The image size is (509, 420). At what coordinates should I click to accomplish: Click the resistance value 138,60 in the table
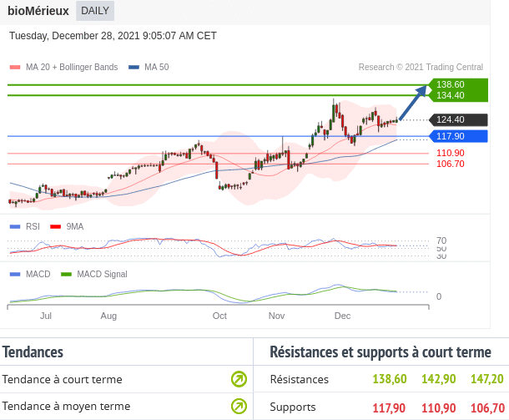point(390,379)
